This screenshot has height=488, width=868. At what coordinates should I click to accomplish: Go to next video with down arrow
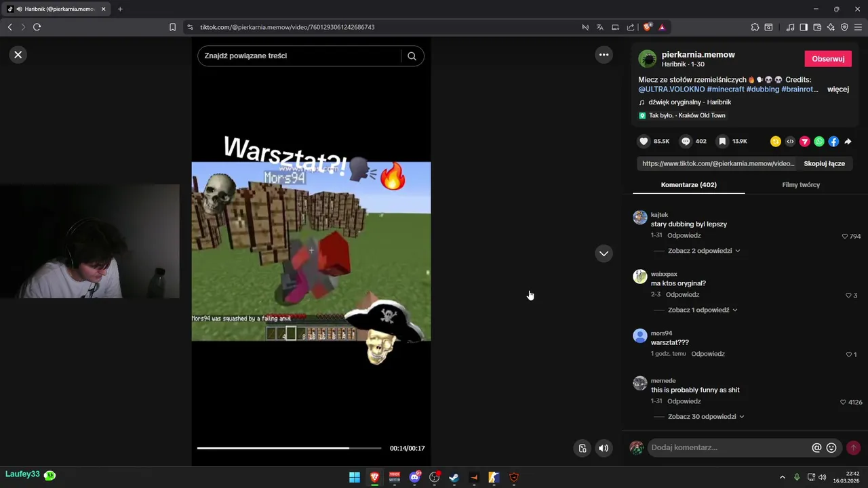pyautogui.click(x=604, y=253)
